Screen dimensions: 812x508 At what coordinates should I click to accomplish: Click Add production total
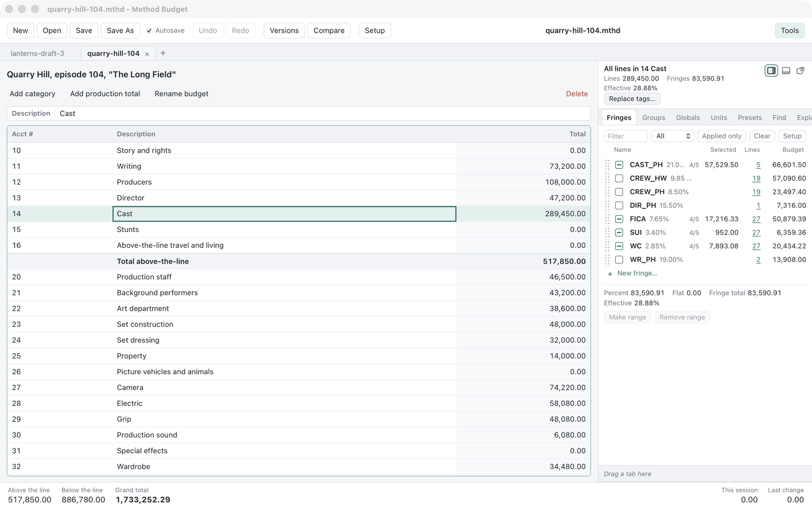(x=105, y=94)
